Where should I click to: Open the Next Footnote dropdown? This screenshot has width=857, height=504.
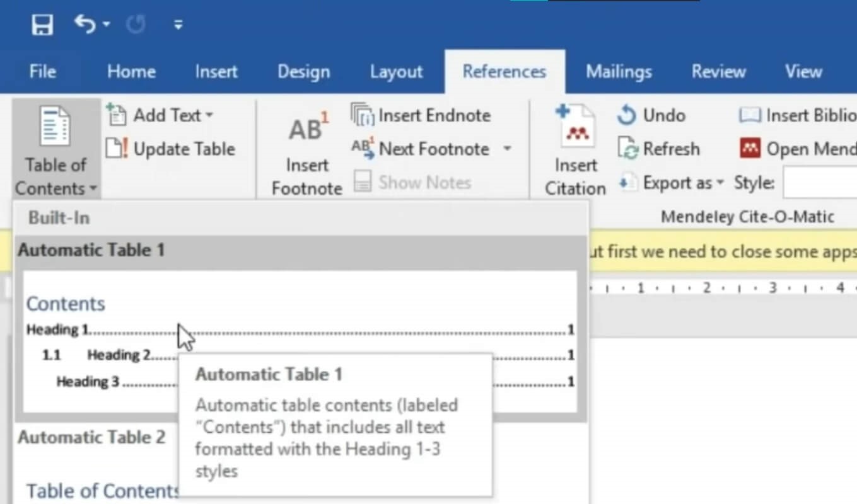(x=508, y=149)
